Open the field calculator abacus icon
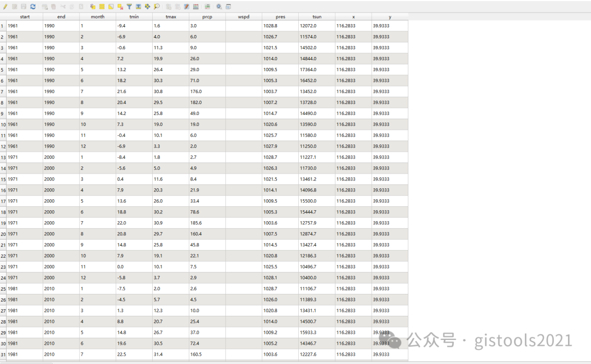591x364 pixels. tap(195, 7)
